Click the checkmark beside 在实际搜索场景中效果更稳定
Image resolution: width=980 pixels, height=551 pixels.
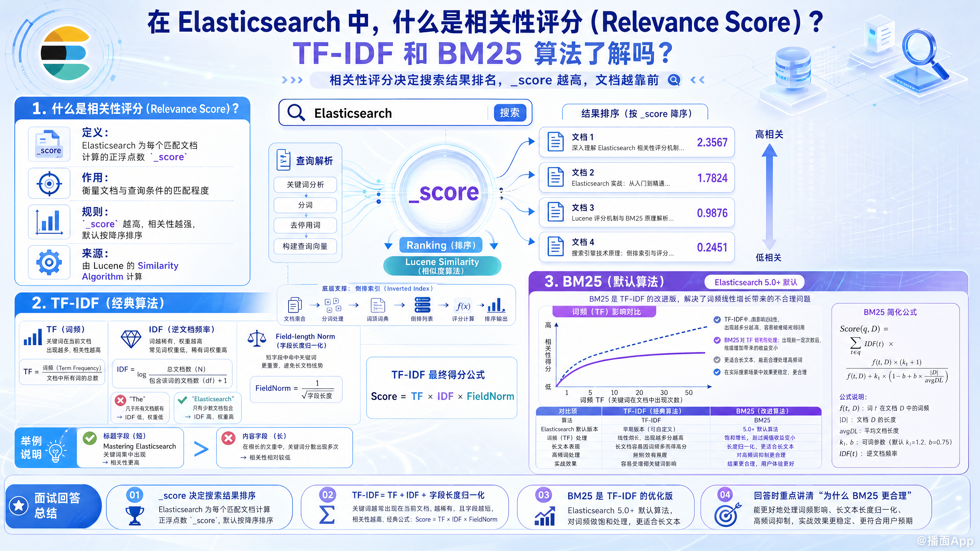pos(717,372)
